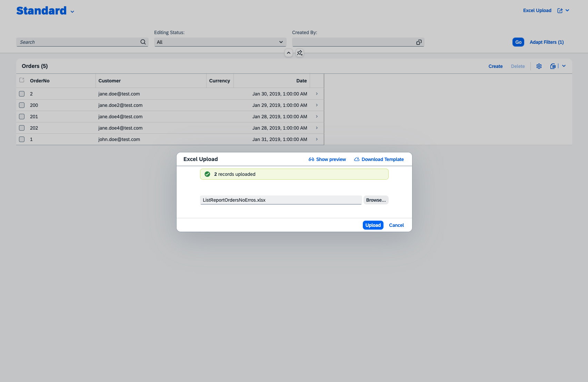The height and width of the screenshot is (382, 588).
Task: Click the search magnifier icon
Action: click(x=143, y=42)
